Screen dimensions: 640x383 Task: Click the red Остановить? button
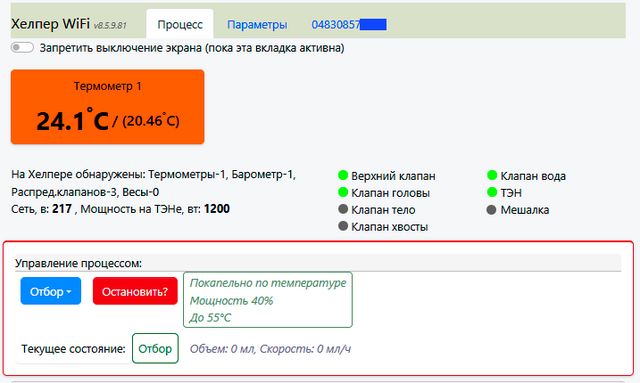135,291
